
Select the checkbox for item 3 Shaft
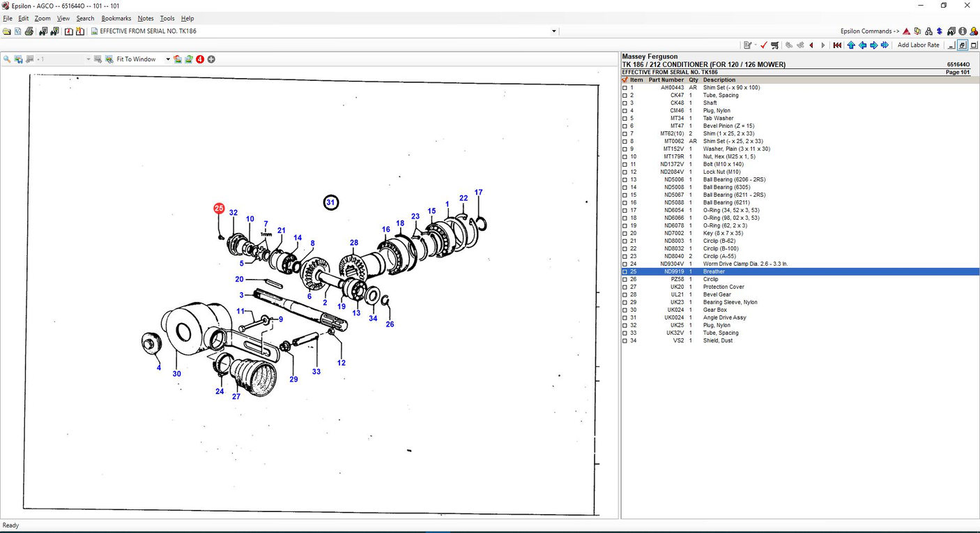(x=625, y=103)
